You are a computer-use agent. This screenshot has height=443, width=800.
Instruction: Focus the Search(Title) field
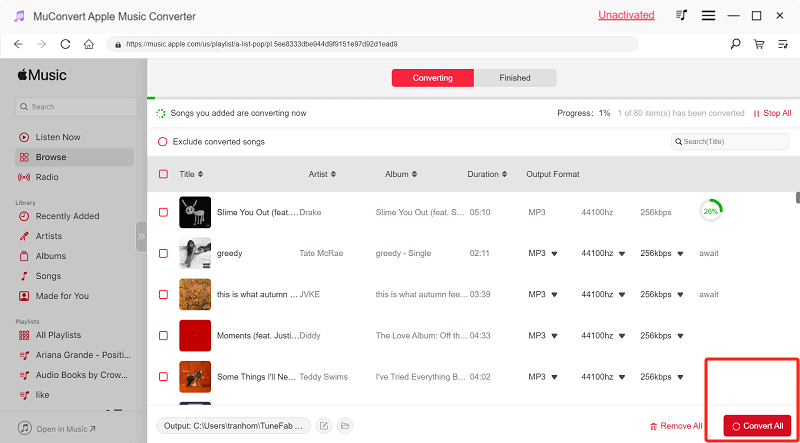tap(730, 141)
